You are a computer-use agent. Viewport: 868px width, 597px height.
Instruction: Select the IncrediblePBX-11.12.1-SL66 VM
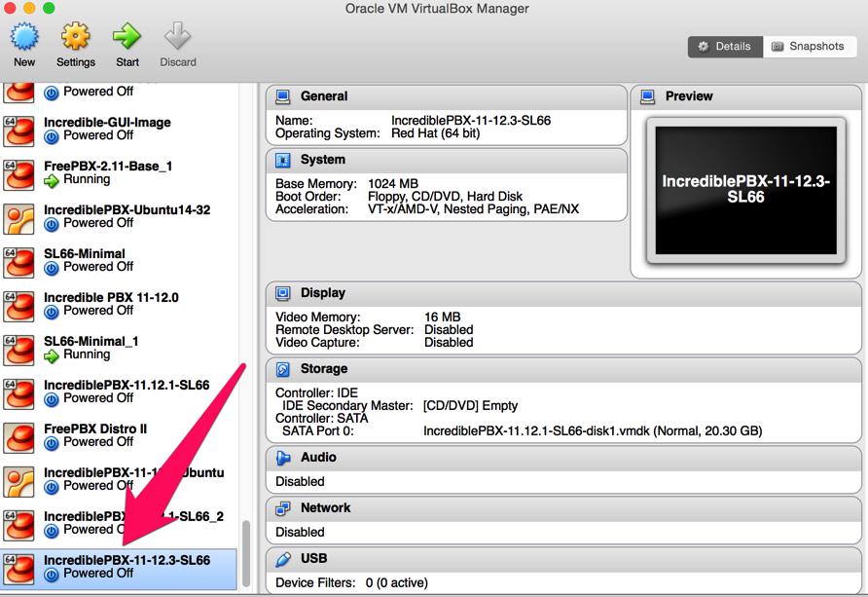click(x=119, y=392)
